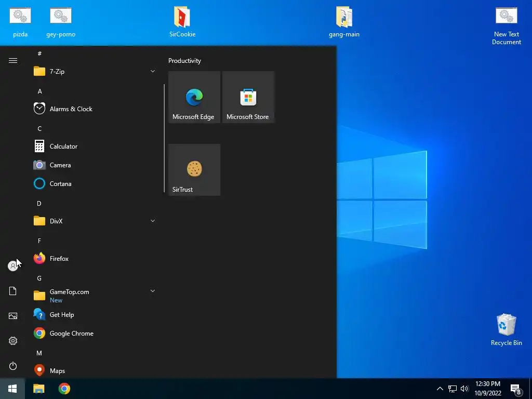This screenshot has height=399, width=532.
Task: Open the Recycle Bin
Action: click(506, 329)
